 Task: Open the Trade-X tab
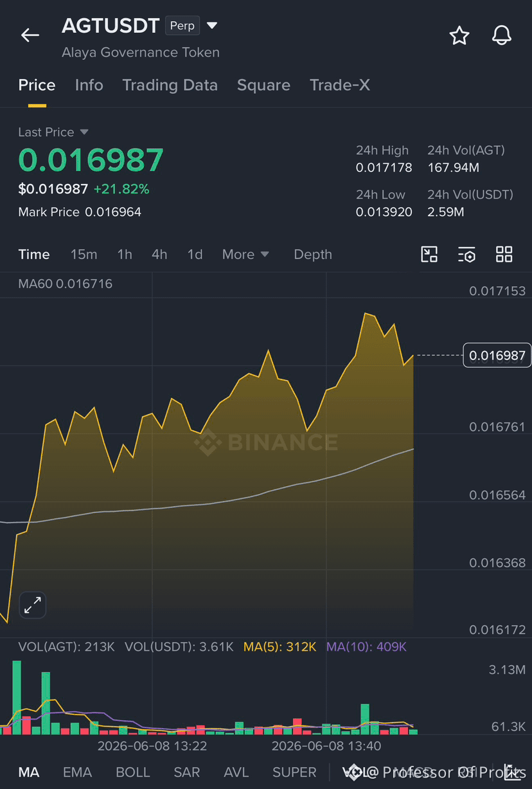pos(340,85)
